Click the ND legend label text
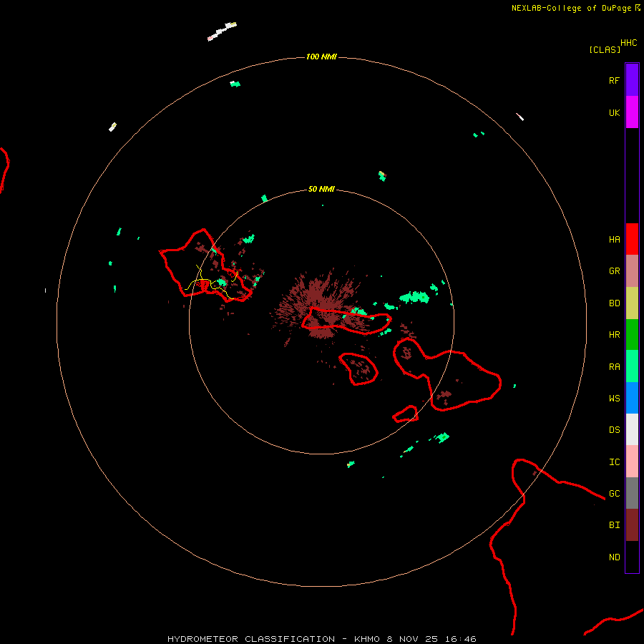Viewport: 644px width, 644px height. point(614,557)
